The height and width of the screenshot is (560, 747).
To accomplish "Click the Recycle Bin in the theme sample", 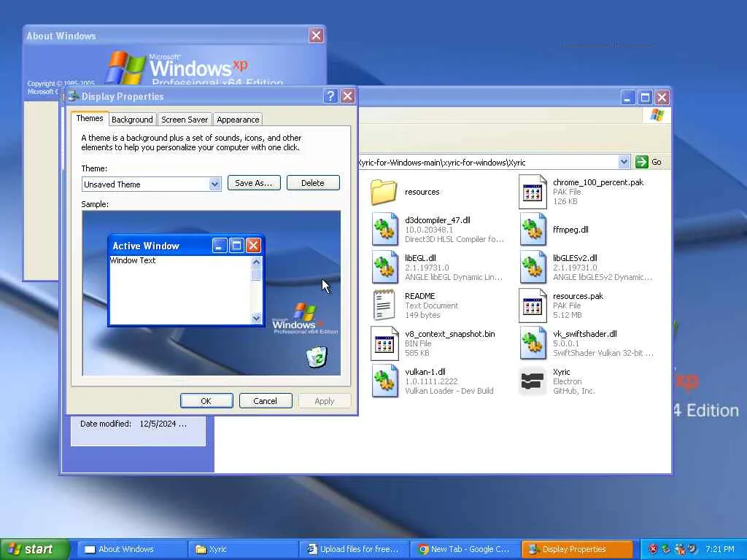I will (x=317, y=357).
